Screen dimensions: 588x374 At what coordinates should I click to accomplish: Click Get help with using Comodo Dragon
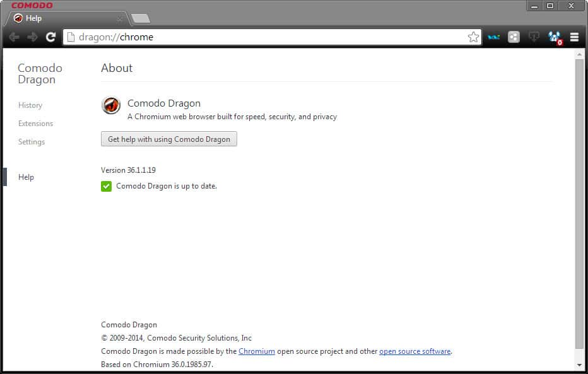169,139
